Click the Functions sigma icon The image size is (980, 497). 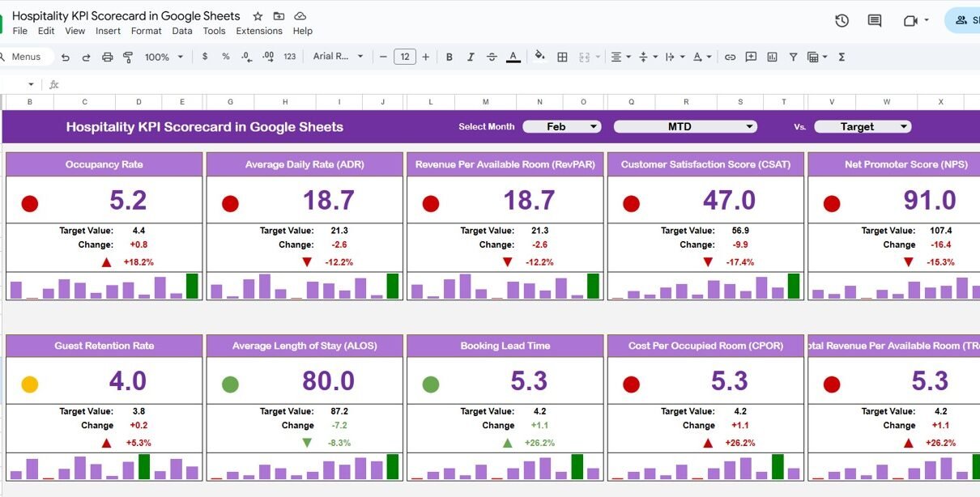click(842, 57)
